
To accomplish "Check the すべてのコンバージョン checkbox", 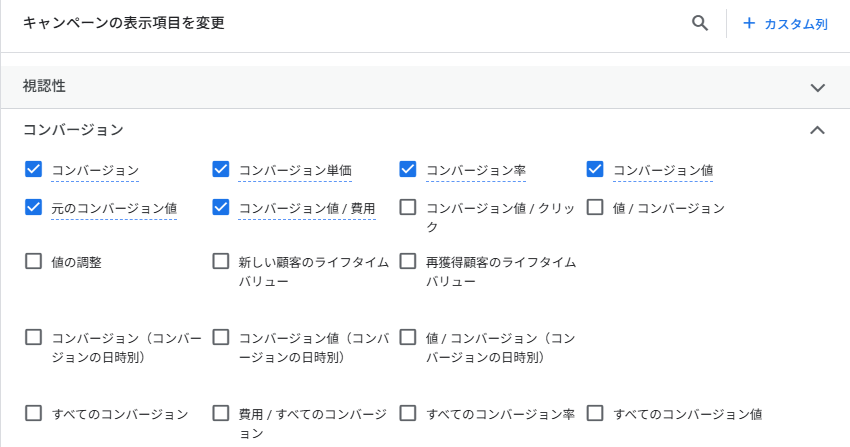I will [x=33, y=413].
